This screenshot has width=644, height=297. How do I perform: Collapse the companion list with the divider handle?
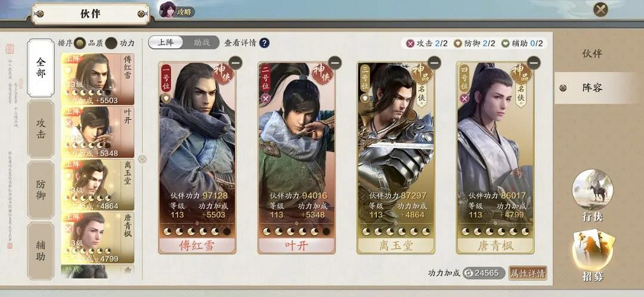point(142,159)
